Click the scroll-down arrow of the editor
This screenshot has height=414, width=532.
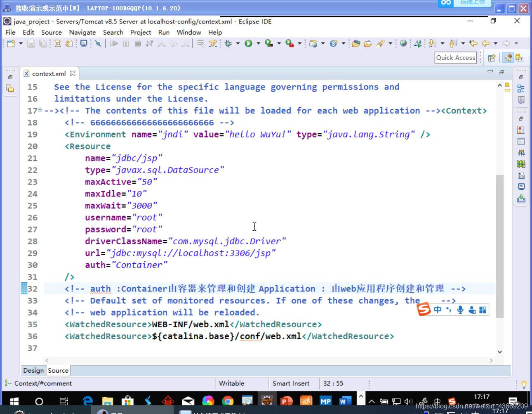[499, 352]
